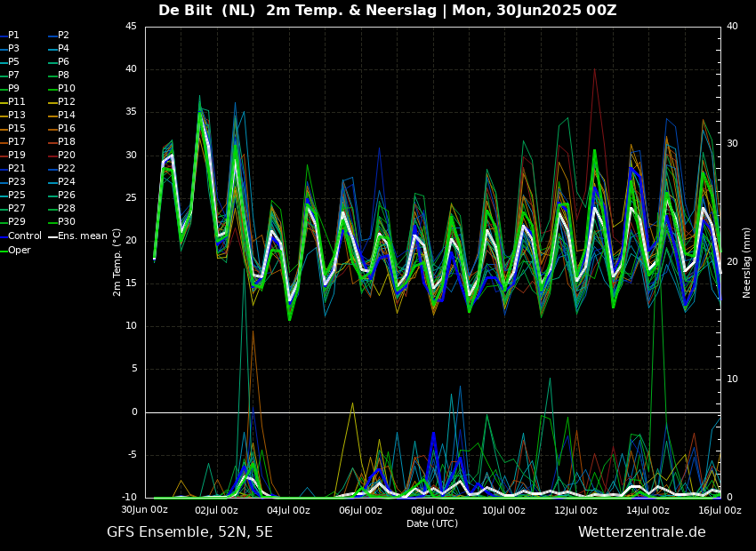Select the 12Jul 00z tick label

575,510
